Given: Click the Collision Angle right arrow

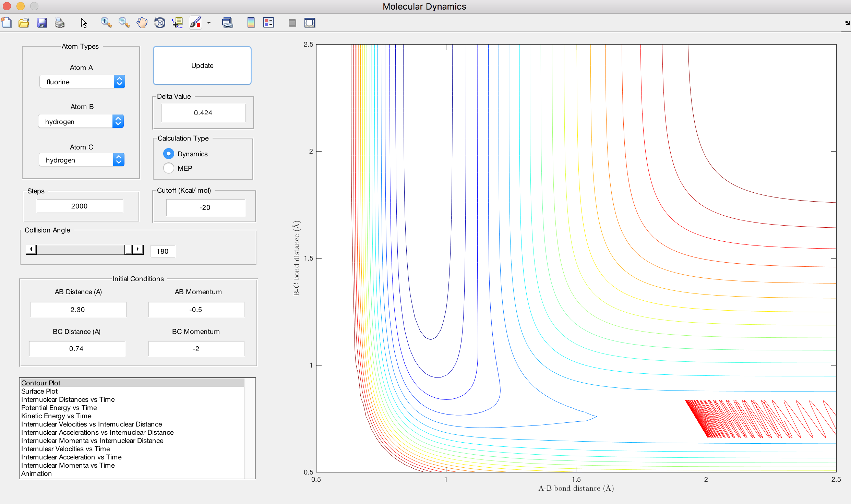Looking at the screenshot, I should 138,249.
